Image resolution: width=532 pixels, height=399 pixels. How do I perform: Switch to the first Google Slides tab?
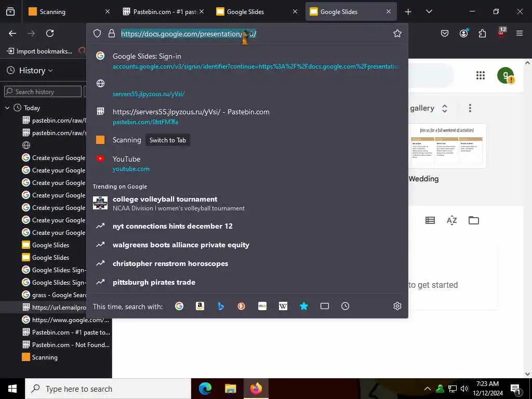258,12
